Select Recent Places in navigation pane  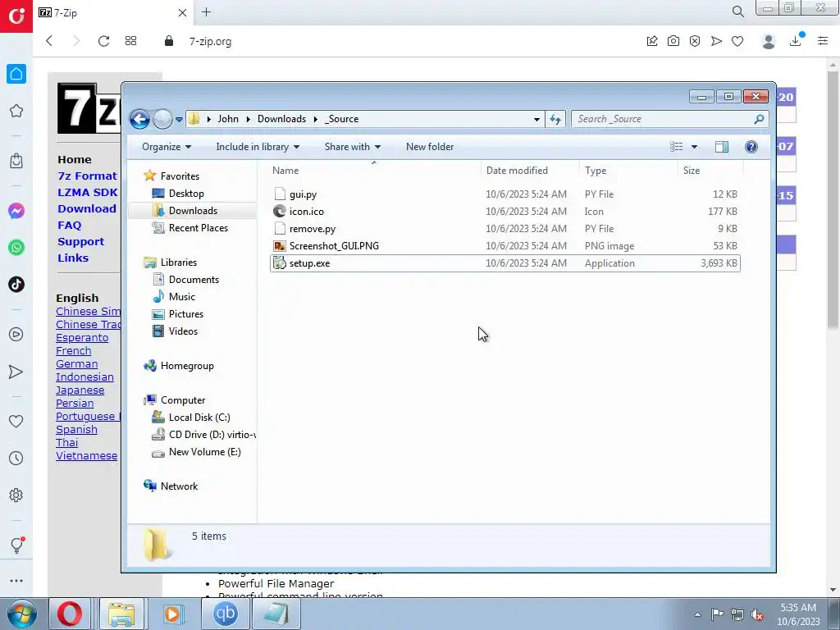click(x=199, y=228)
